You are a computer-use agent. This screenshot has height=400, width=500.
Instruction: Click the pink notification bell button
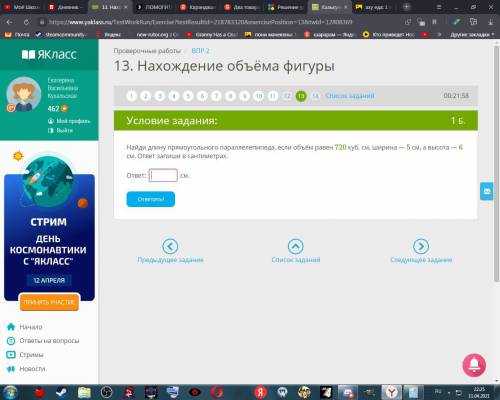pyautogui.click(x=474, y=365)
